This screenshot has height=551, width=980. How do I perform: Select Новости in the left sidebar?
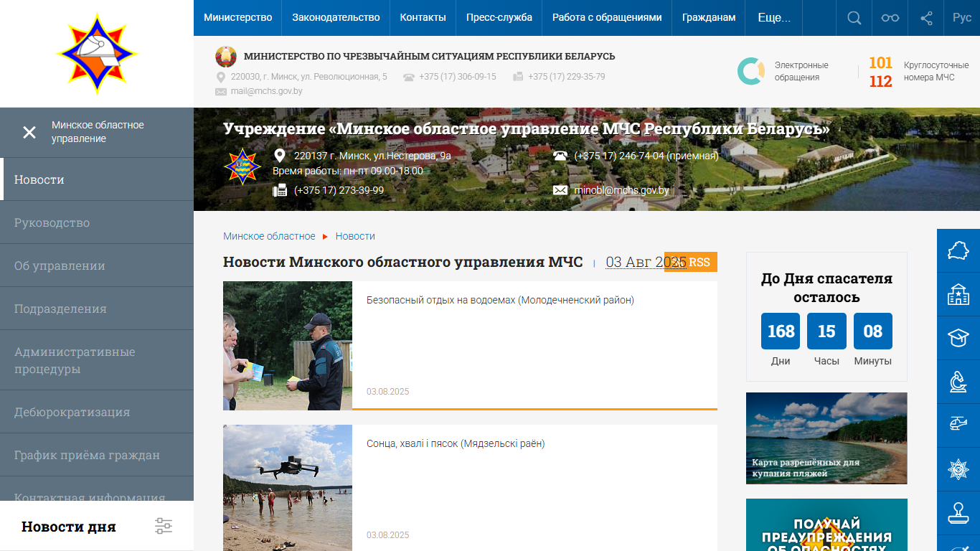[x=97, y=179]
